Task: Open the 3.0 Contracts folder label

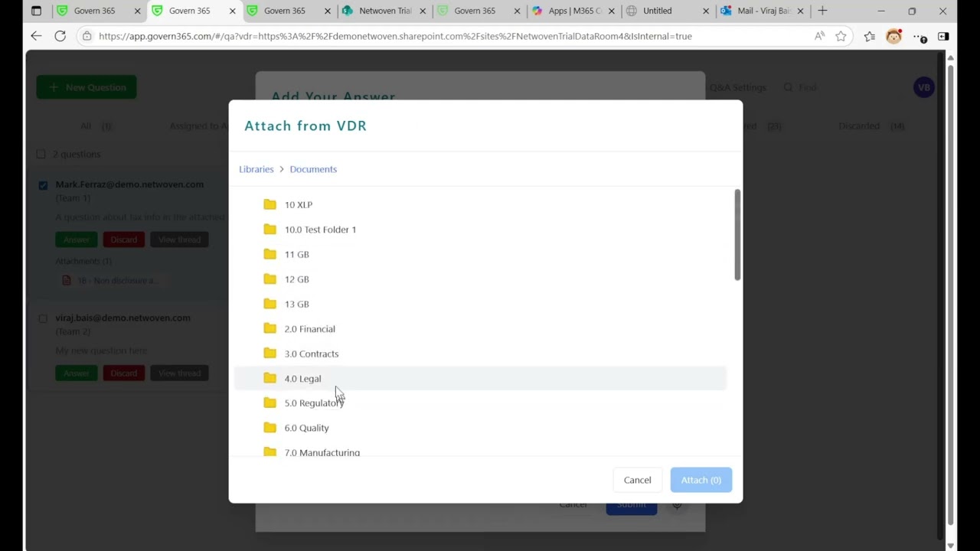Action: click(x=311, y=354)
